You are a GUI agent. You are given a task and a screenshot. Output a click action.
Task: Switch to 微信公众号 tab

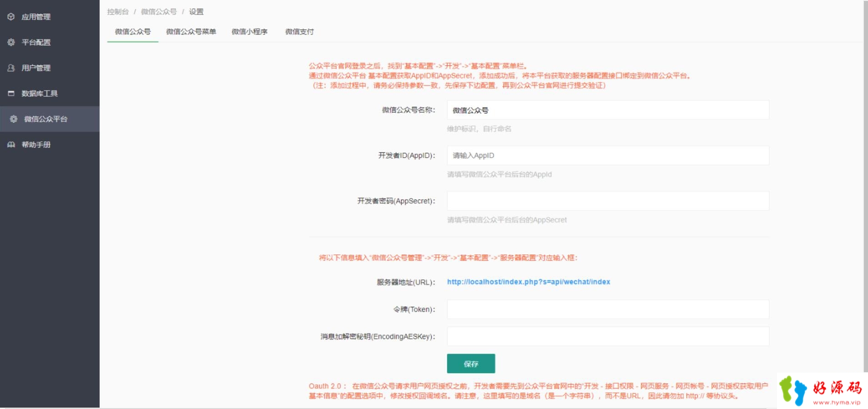tap(133, 32)
